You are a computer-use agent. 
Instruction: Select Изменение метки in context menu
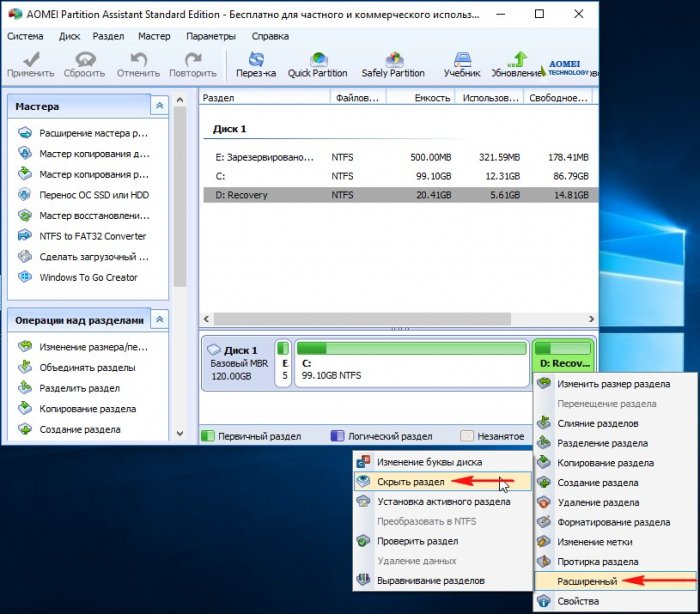click(x=615, y=542)
